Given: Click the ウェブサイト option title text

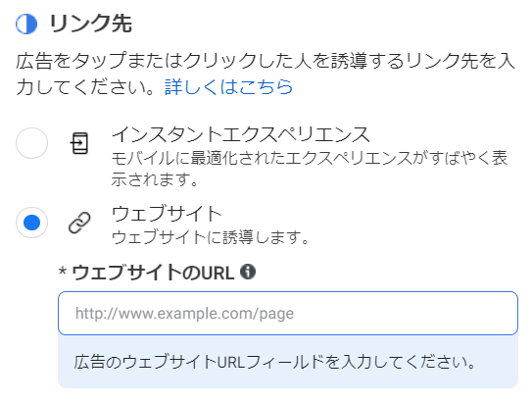Looking at the screenshot, I should coord(167,214).
